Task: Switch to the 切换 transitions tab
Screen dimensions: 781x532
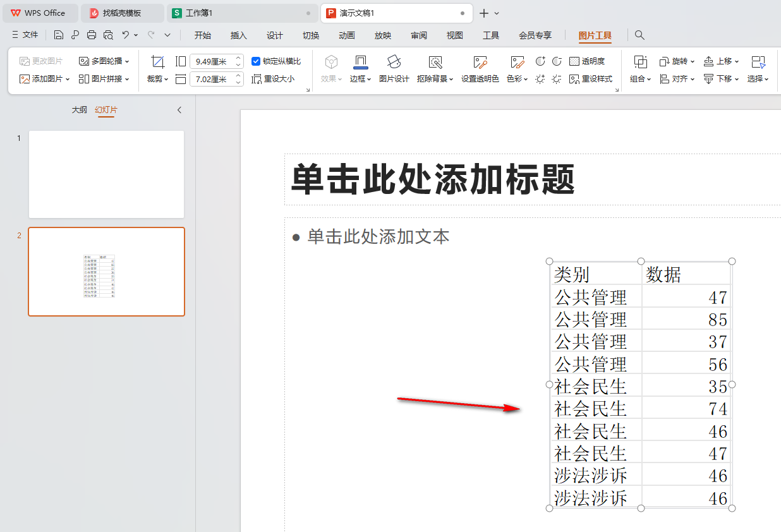Action: click(x=311, y=35)
